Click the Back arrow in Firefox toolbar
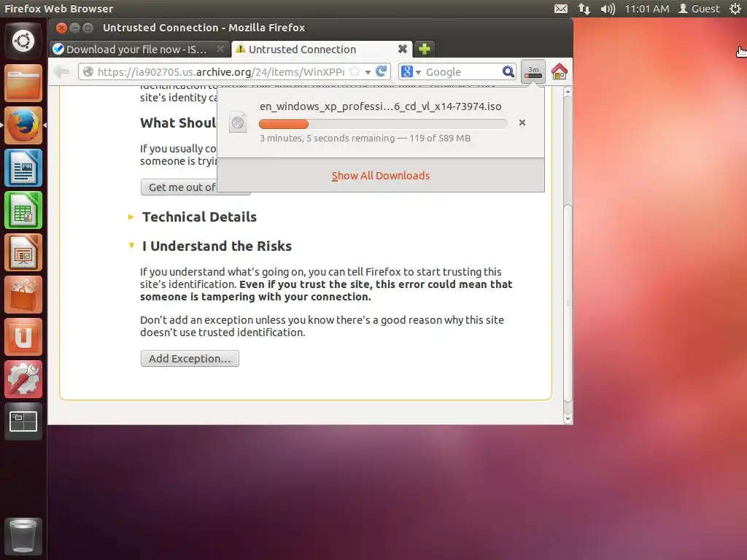747x560 pixels. [61, 72]
